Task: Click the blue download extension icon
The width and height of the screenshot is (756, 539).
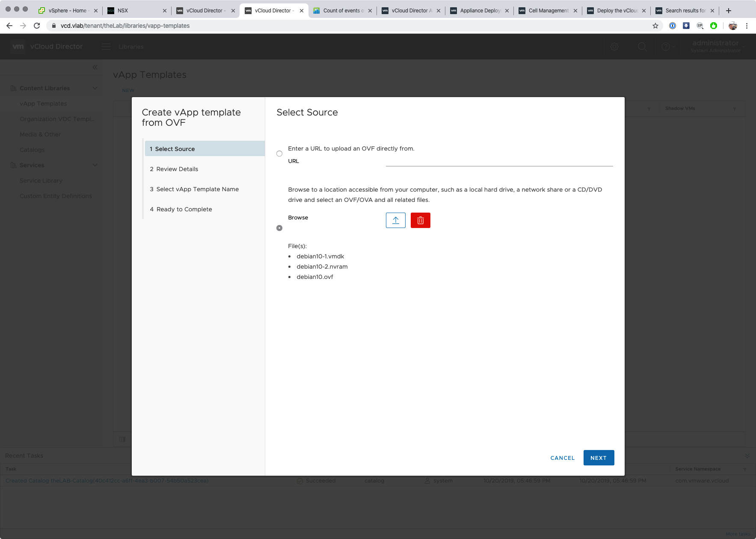Action: 686,26
